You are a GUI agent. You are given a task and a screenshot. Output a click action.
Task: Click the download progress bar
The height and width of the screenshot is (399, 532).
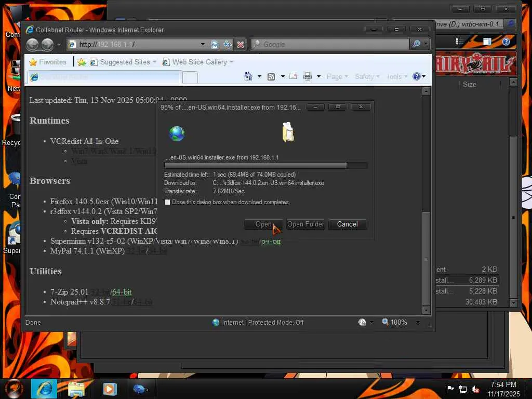pos(265,166)
